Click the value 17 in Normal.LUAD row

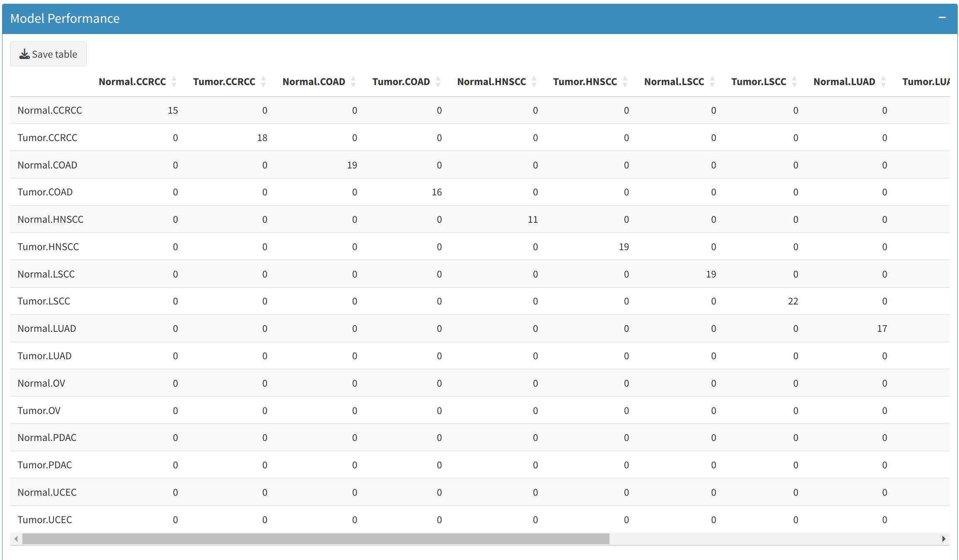point(882,329)
